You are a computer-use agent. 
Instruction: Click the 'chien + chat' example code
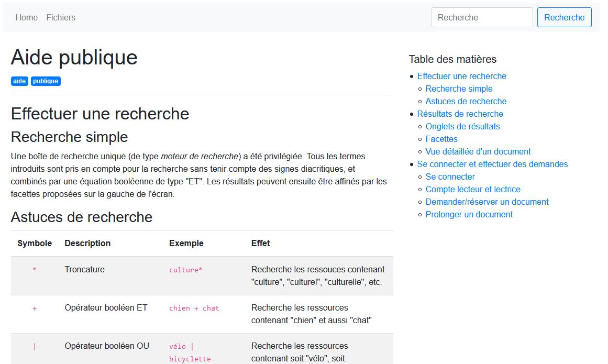(194, 308)
